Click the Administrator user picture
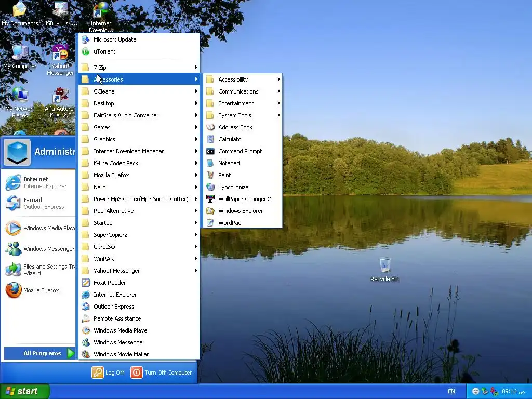 (17, 152)
